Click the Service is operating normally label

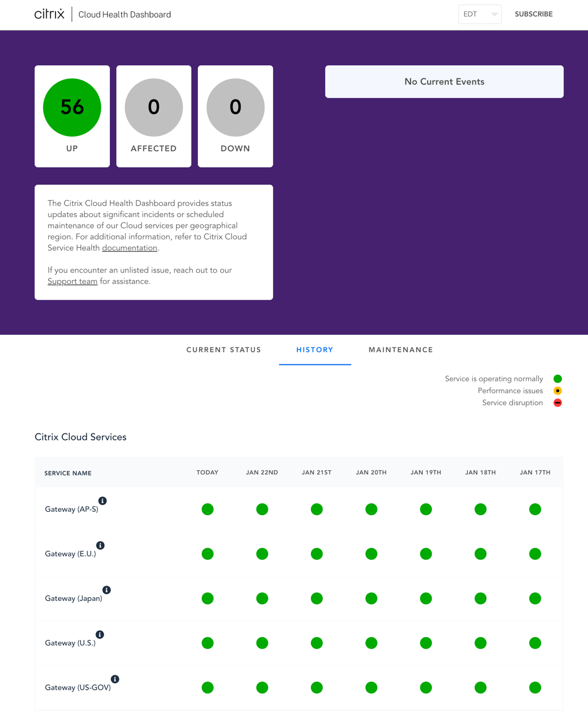pyautogui.click(x=493, y=379)
